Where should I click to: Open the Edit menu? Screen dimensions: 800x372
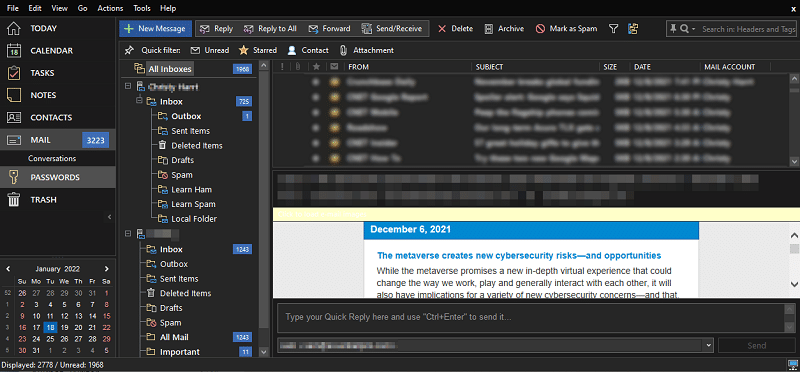pos(35,8)
